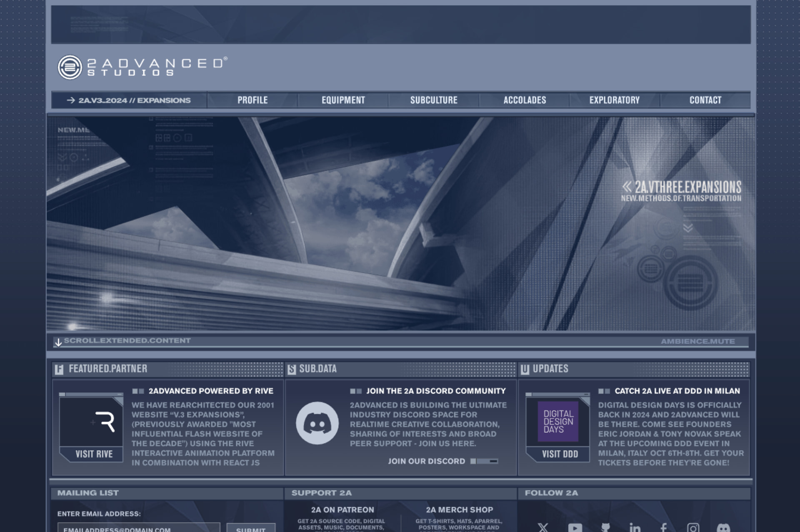800x532 pixels.
Task: Go to the CONTACT nav item
Action: click(705, 100)
